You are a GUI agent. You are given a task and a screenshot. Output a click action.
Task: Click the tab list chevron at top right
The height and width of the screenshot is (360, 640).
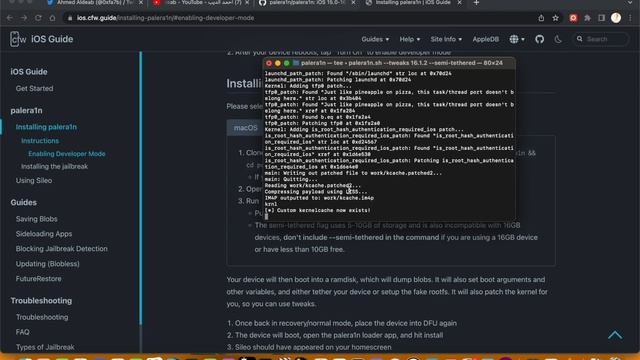(631, 3)
